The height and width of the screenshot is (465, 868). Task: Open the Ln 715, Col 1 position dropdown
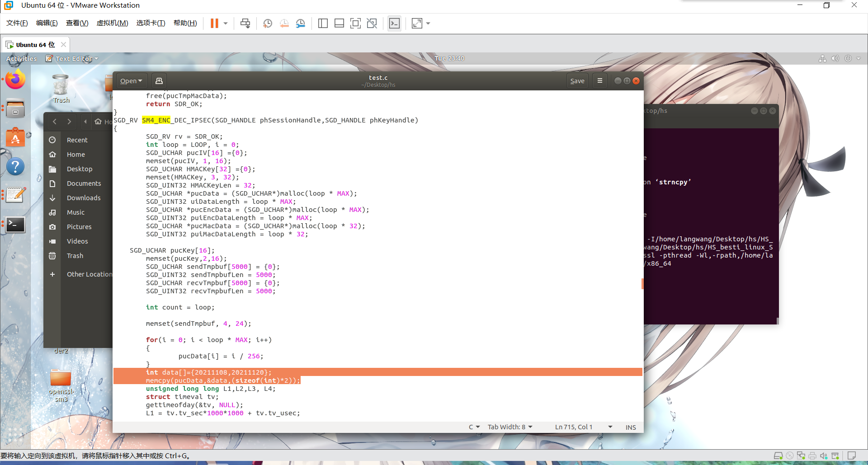[584, 427]
